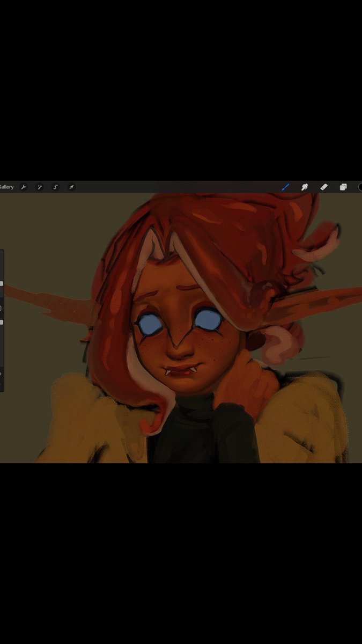
Task: Tap the sidebar Modify square button
Action: coord(1,308)
